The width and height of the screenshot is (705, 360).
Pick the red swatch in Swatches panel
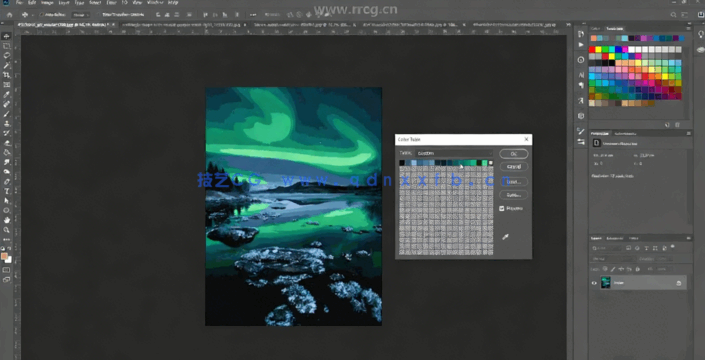(592, 49)
